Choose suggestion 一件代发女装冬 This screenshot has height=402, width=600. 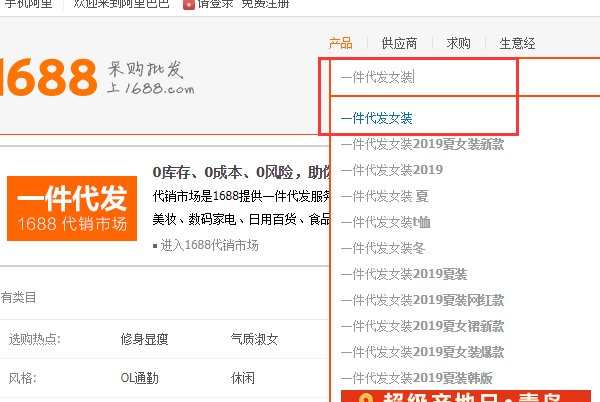[383, 248]
